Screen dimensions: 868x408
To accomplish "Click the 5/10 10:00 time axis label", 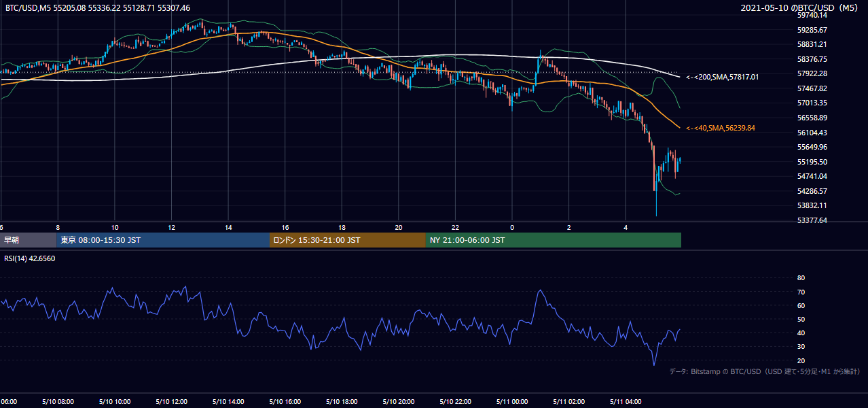I will (113, 402).
